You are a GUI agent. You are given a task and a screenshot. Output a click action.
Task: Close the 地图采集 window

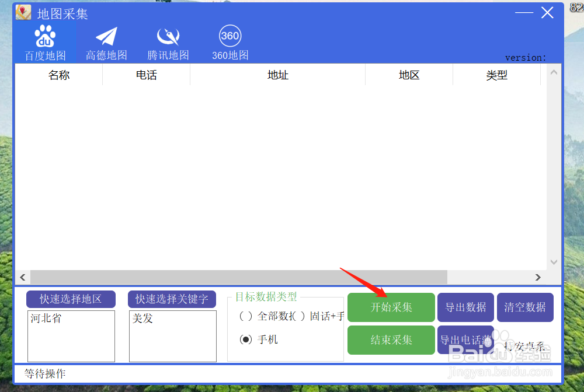coord(547,13)
